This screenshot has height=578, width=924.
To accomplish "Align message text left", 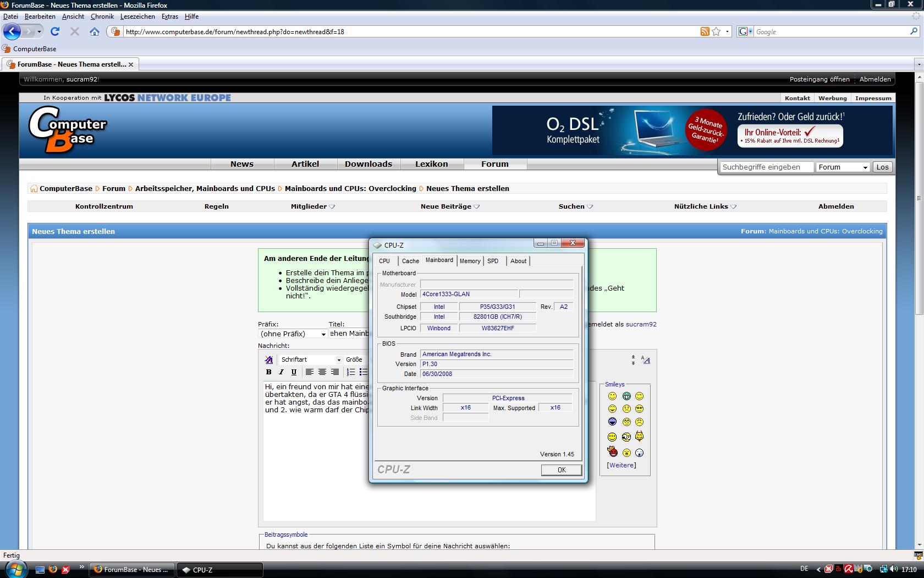I will [x=309, y=372].
